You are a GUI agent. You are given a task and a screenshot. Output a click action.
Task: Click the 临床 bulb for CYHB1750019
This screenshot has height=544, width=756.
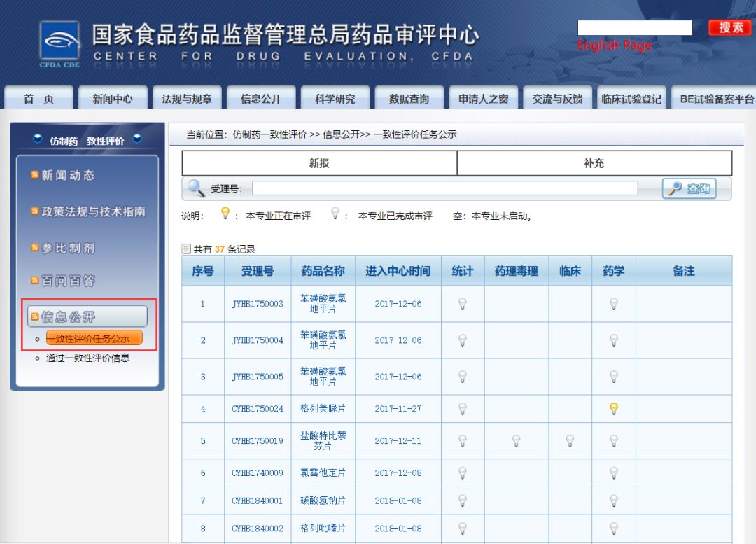pyautogui.click(x=570, y=441)
